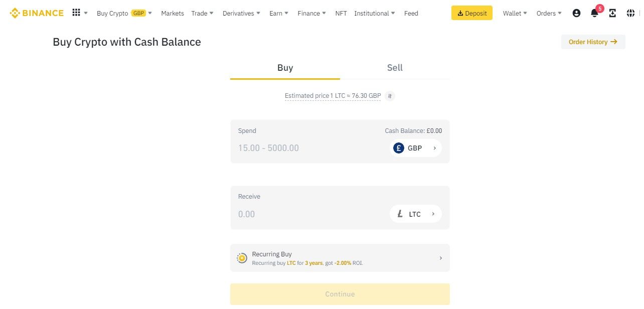Click the download app icon
Image resolution: width=644 pixels, height=309 pixels.
tap(612, 13)
